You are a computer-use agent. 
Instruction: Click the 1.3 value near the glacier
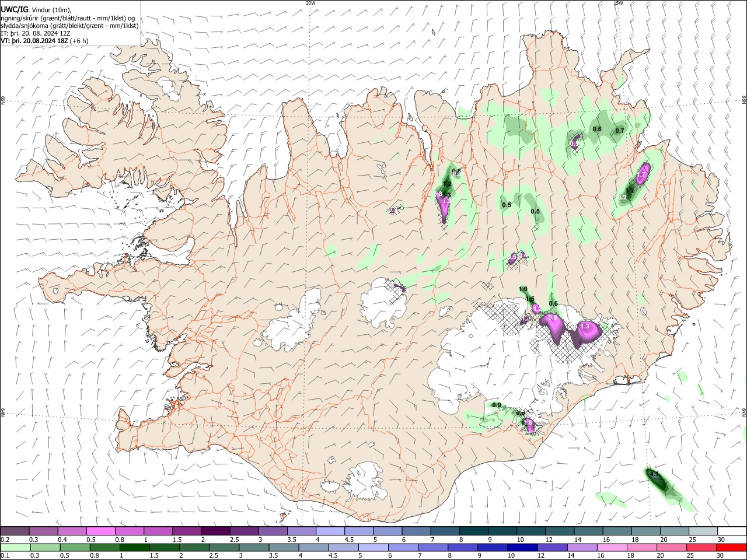click(x=585, y=327)
